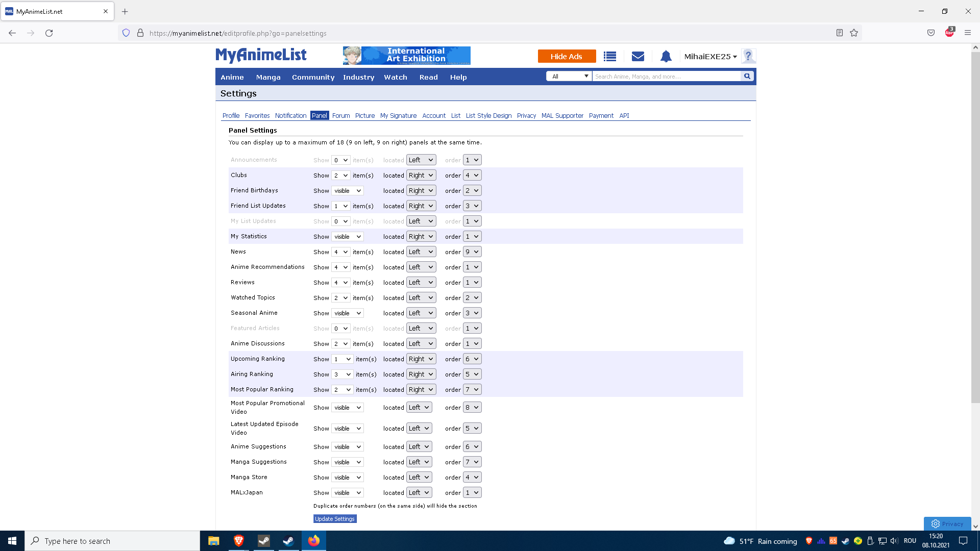Click the MyAnimeList logo
Viewport: 980px width, 551px height.
pyautogui.click(x=261, y=55)
